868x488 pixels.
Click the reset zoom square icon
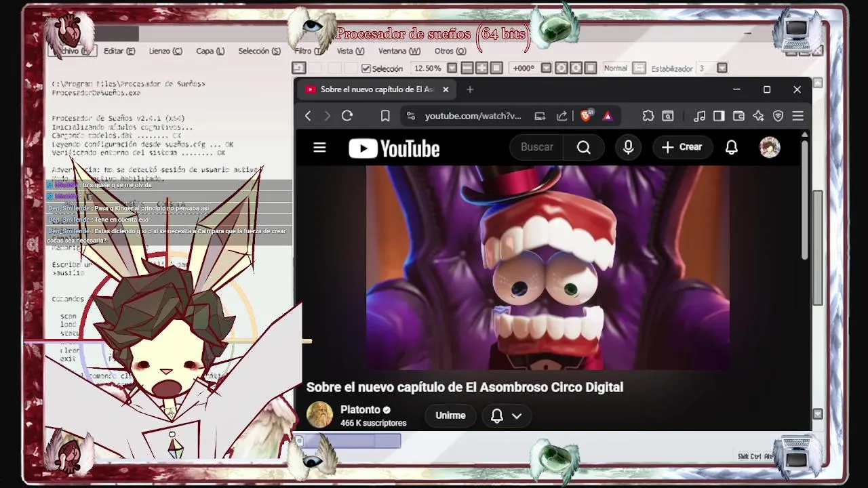pos(496,68)
